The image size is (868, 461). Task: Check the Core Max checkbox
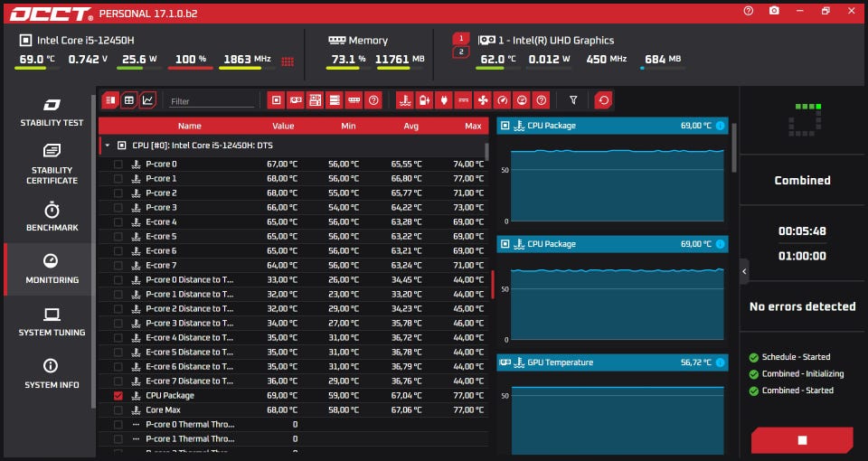(118, 410)
